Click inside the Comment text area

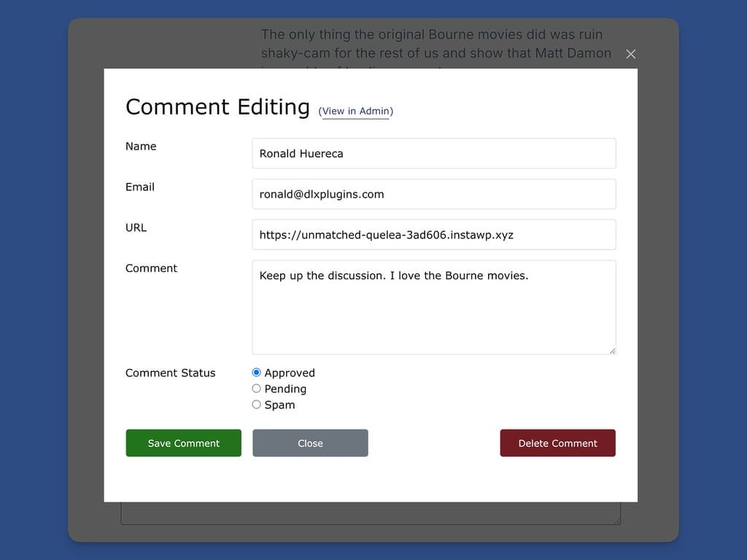pos(434,306)
